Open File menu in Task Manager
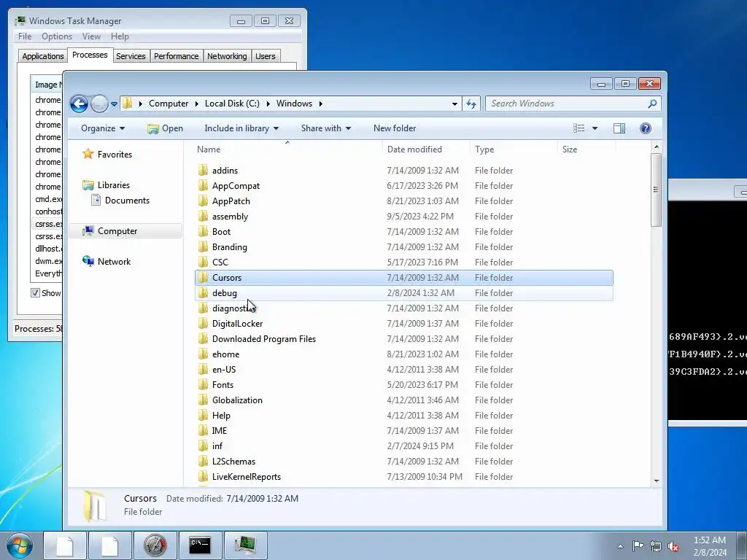 [x=25, y=36]
